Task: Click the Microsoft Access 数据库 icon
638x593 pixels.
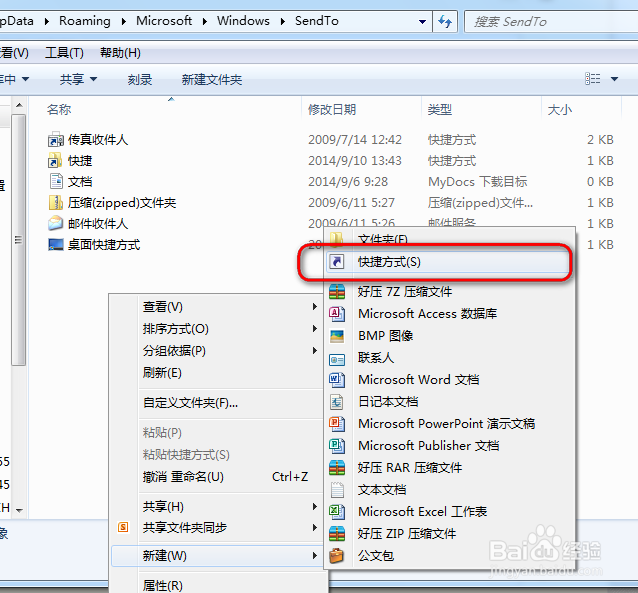Action: pos(337,313)
